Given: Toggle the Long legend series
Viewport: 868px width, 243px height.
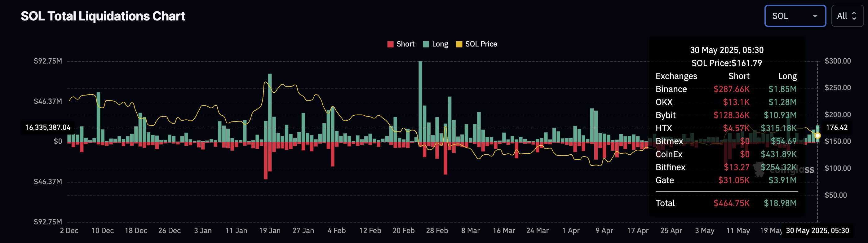Looking at the screenshot, I should (435, 44).
